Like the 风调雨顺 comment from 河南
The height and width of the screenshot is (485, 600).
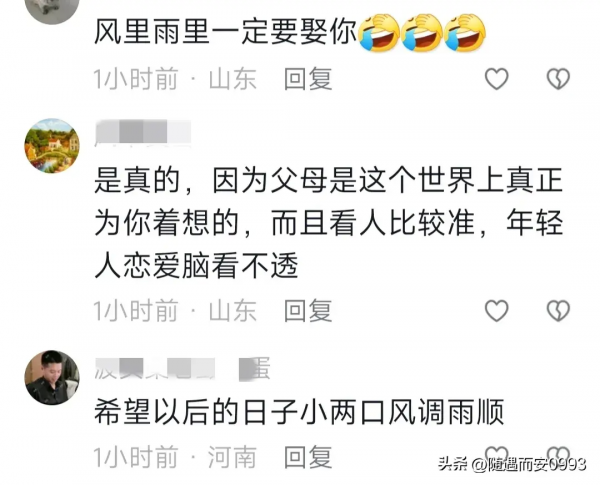(x=496, y=453)
